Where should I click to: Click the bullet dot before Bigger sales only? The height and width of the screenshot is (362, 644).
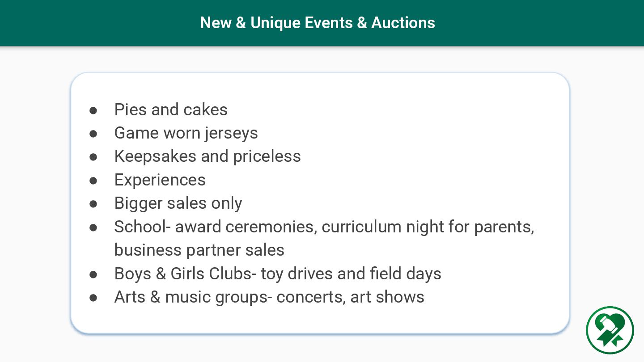click(93, 204)
